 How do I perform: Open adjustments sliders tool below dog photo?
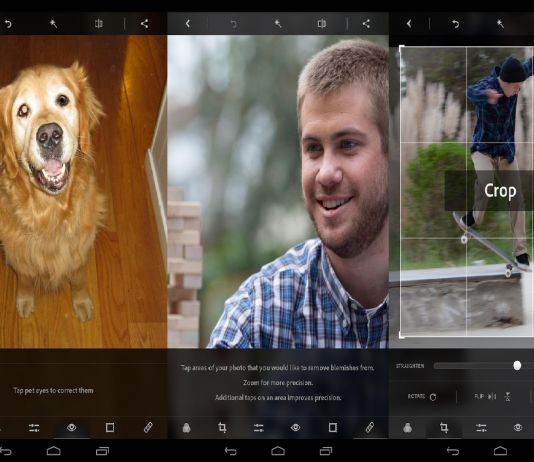pyautogui.click(x=34, y=428)
